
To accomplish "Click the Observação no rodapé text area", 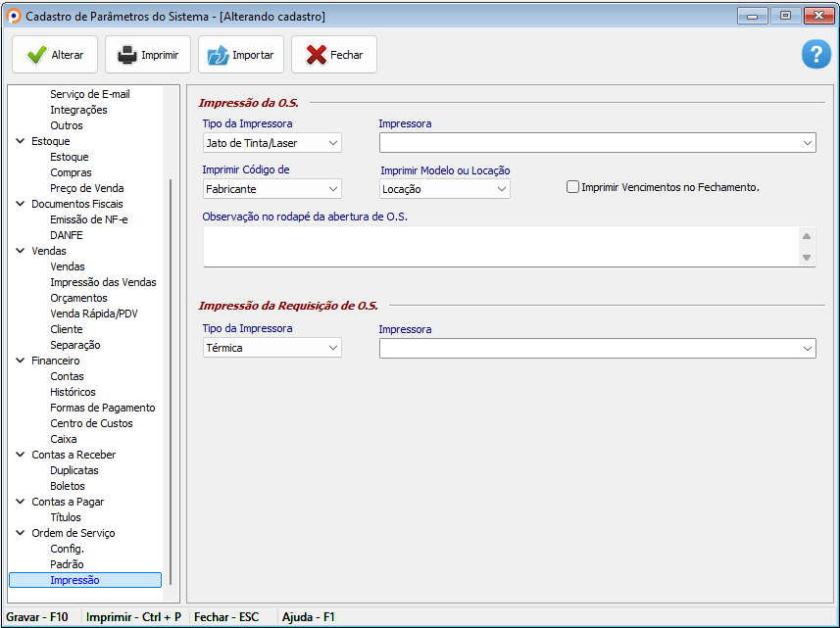I will (x=500, y=246).
